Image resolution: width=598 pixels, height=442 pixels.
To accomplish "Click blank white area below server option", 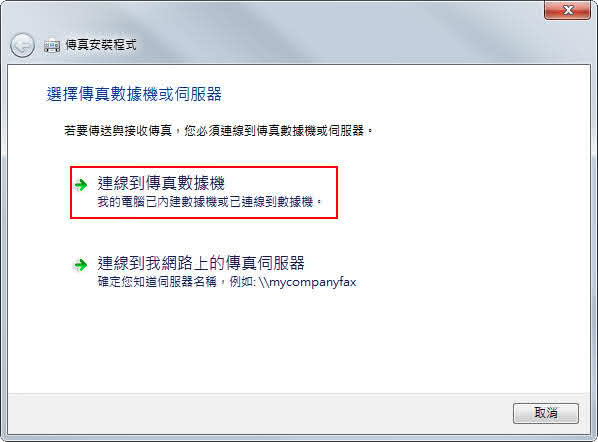I will [297, 343].
